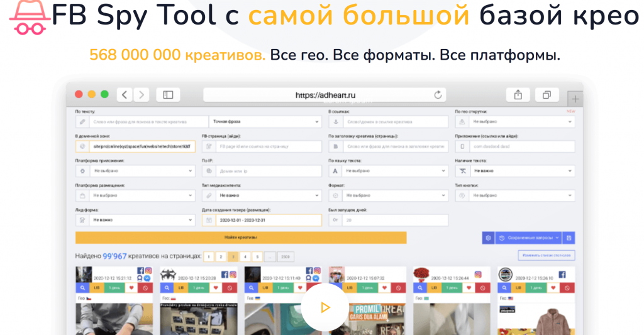The width and height of the screenshot is (644, 335).
Task: Open the pink fleece jacket creative thumbnail
Action: 536,319
